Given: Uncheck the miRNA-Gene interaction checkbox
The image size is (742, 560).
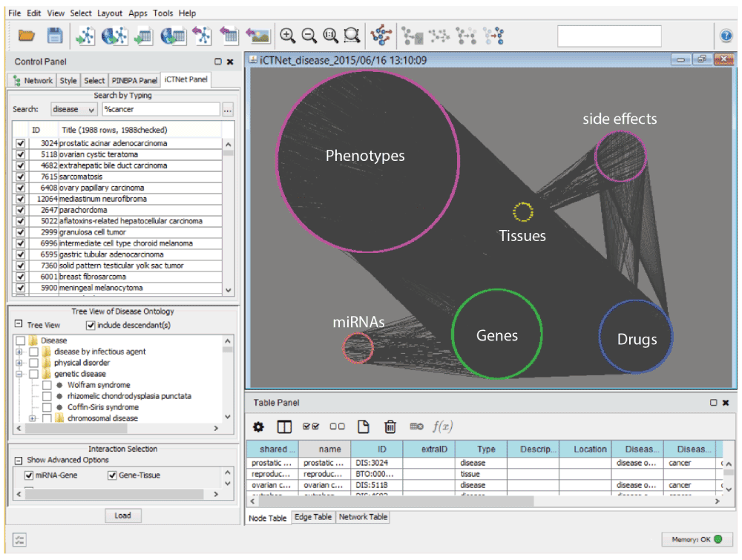Looking at the screenshot, I should point(29,475).
